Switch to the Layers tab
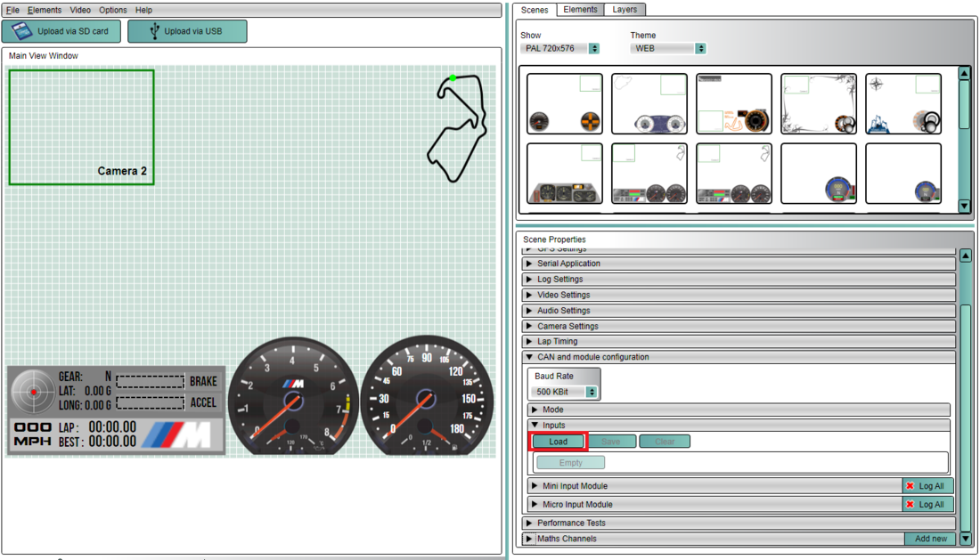Screen dimensions: 980x560 click(625, 10)
